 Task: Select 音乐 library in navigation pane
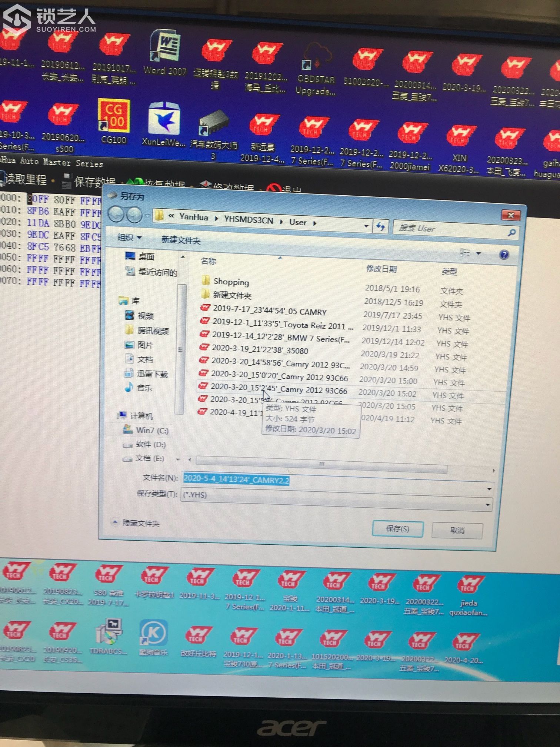pyautogui.click(x=138, y=388)
